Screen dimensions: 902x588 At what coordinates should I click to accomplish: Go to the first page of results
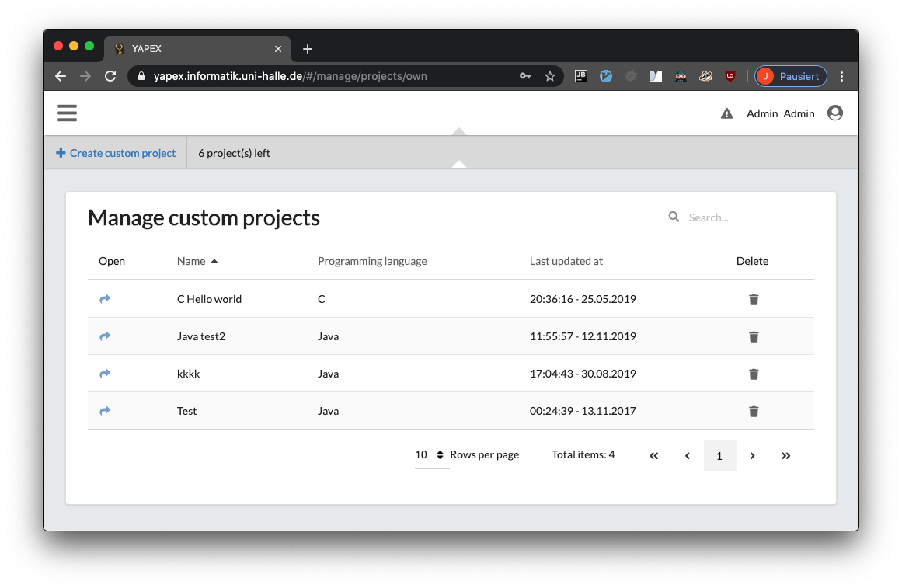pos(653,456)
